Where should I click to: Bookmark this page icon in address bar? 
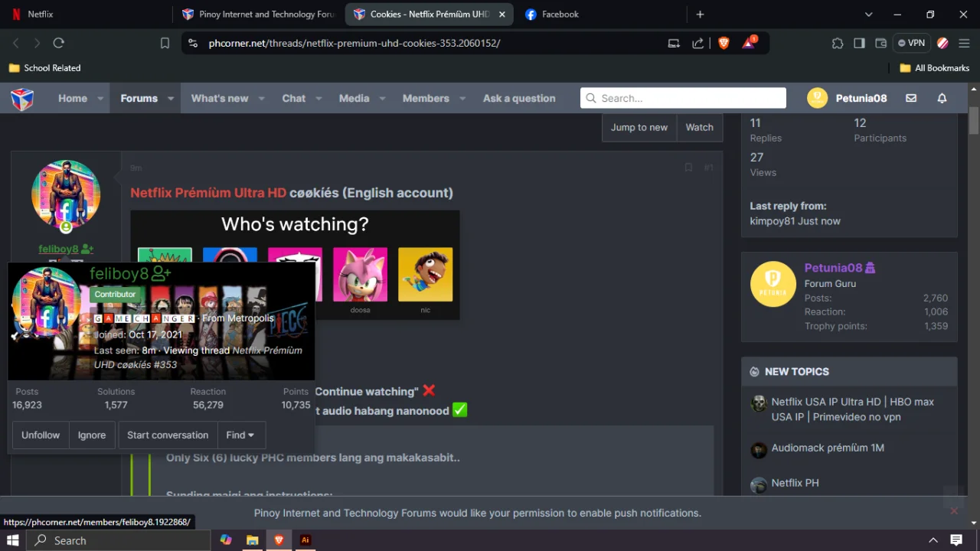(165, 44)
